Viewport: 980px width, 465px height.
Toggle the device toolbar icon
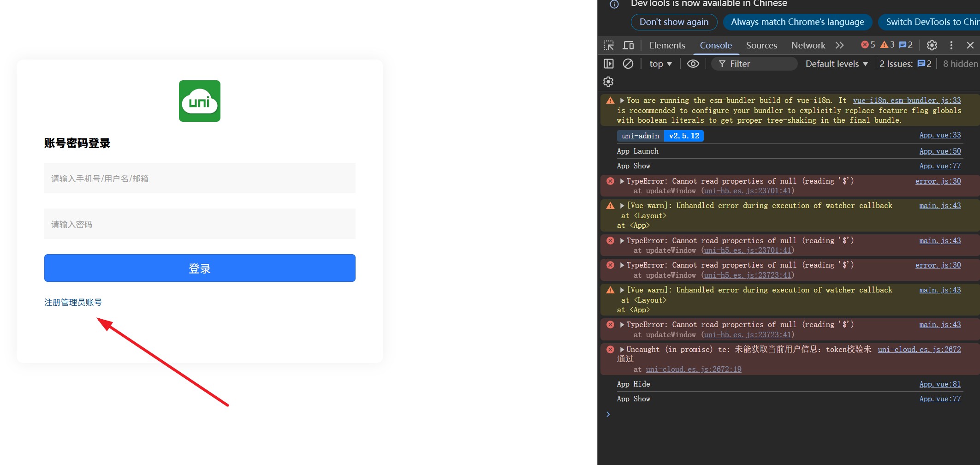point(628,45)
